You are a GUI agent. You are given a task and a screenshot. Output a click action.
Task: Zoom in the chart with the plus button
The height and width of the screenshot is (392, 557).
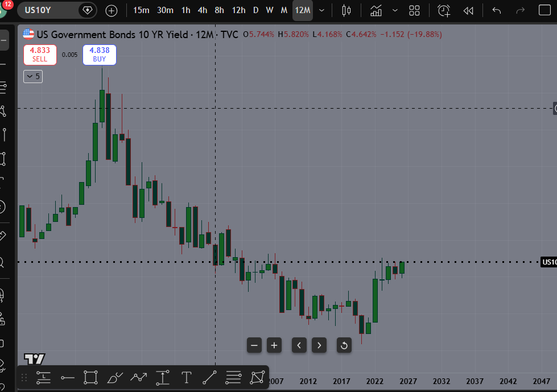274,345
